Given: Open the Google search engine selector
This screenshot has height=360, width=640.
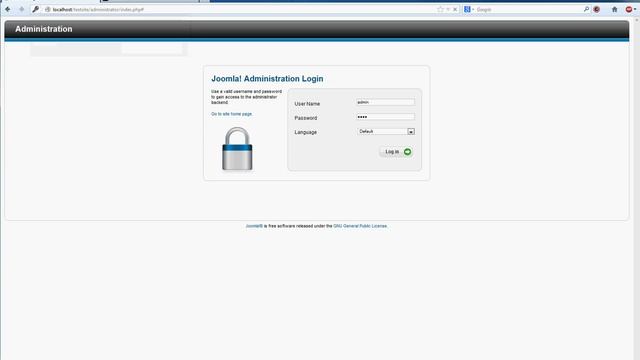Looking at the screenshot, I should click(x=469, y=9).
